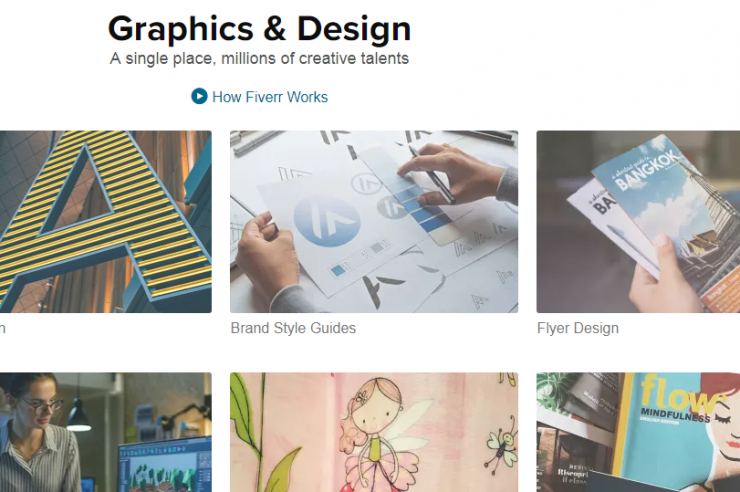This screenshot has width=740, height=492.
Task: Click the Flow Mindfulness magazine thumbnail
Action: 638,432
